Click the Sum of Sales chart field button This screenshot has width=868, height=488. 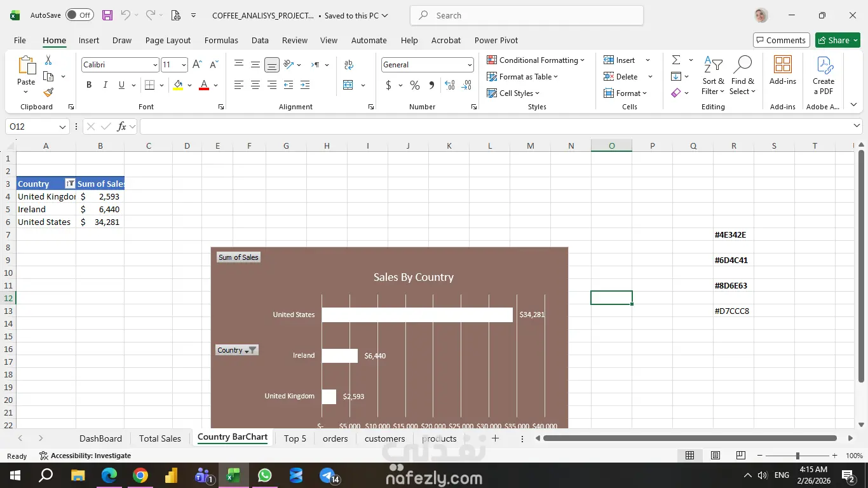pyautogui.click(x=238, y=257)
